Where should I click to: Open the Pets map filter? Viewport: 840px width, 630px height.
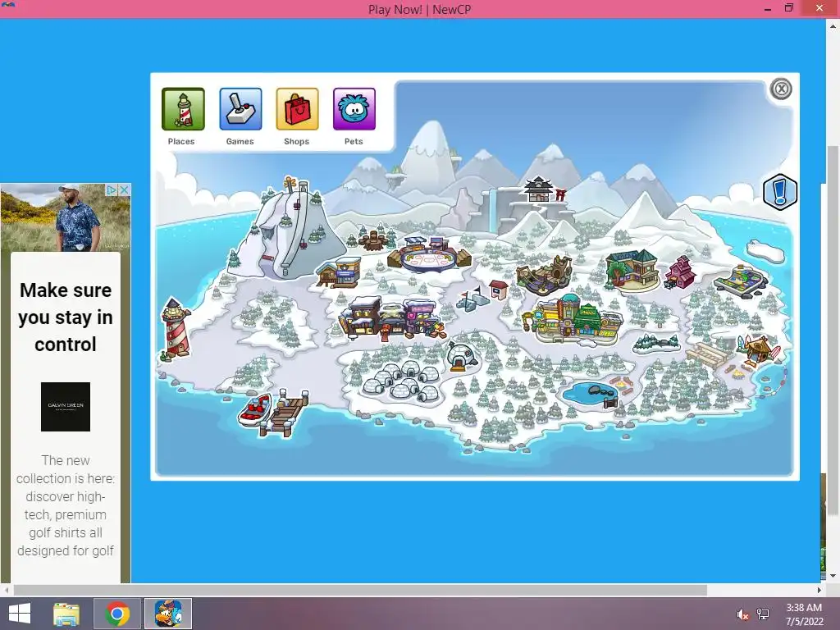pos(354,109)
